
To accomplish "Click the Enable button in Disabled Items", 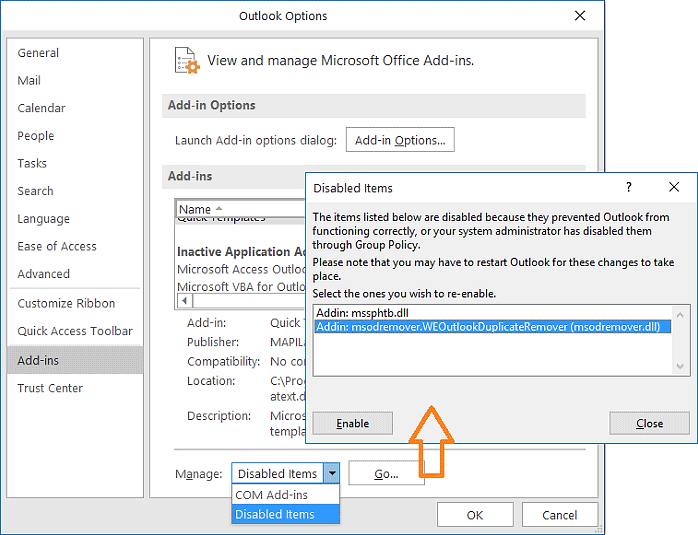I will pyautogui.click(x=353, y=423).
